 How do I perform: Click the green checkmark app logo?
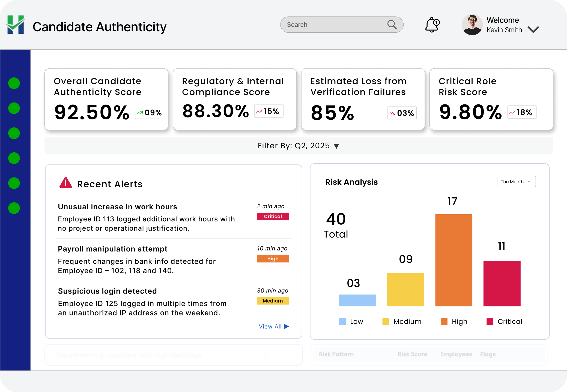click(16, 25)
